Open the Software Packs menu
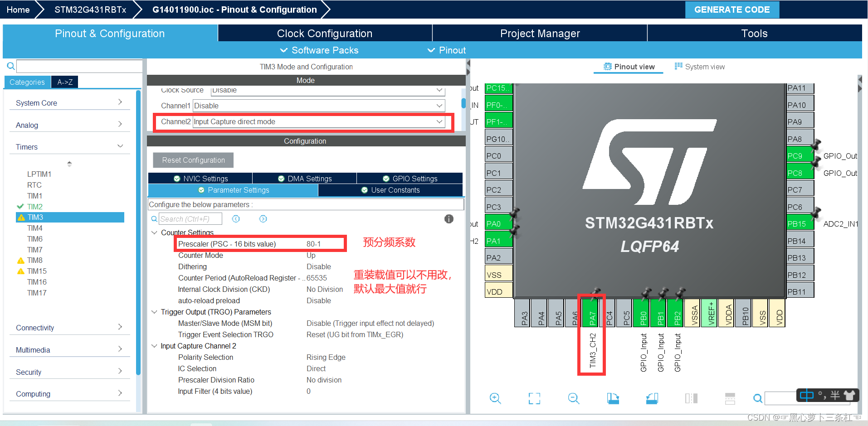Image resolution: width=868 pixels, height=426 pixels. coord(319,50)
